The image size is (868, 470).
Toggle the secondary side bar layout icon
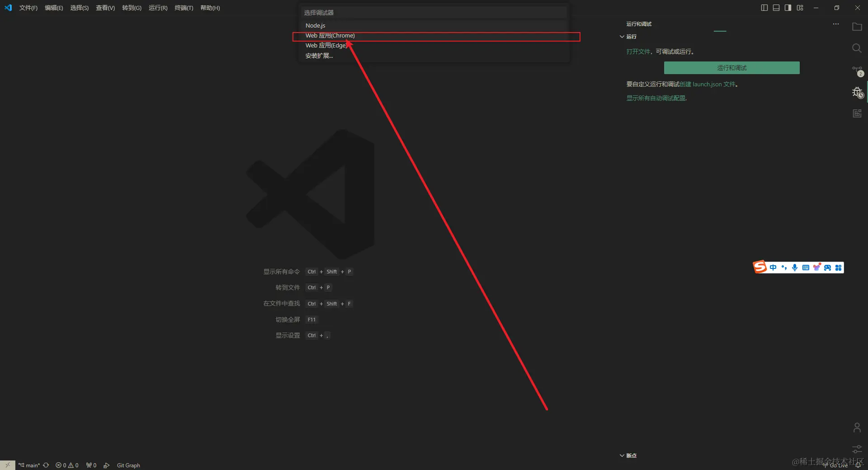[788, 8]
